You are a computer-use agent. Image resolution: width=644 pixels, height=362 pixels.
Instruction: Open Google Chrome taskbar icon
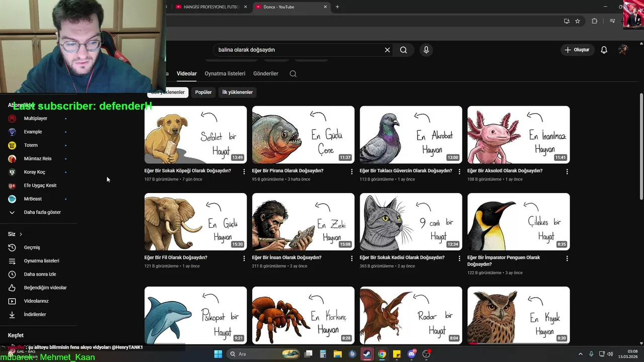pos(382,354)
